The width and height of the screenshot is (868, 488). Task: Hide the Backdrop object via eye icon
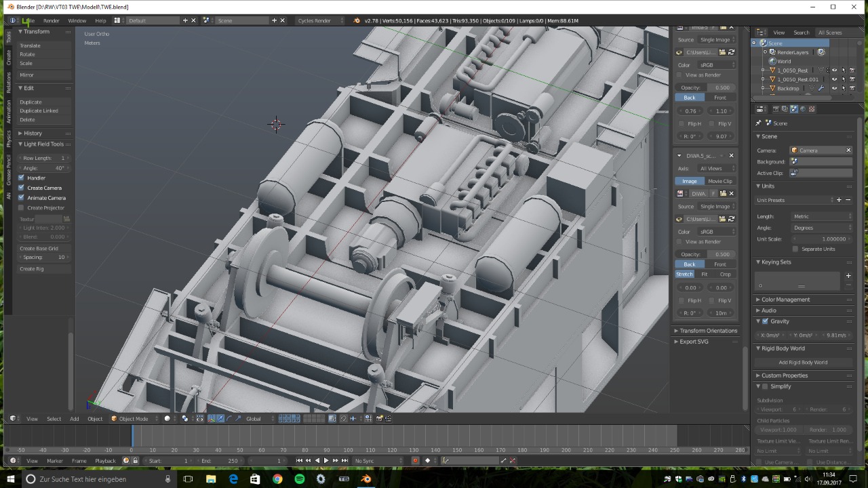coord(834,88)
